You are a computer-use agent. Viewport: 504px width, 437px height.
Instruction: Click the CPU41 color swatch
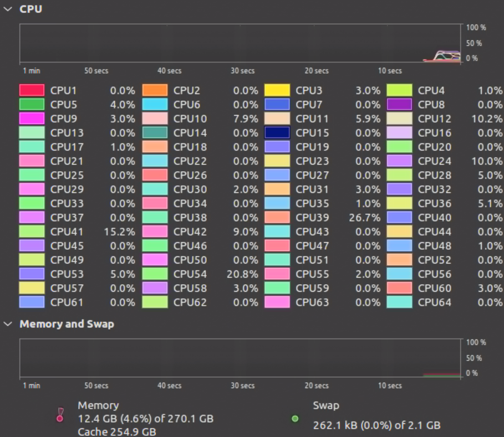[32, 232]
